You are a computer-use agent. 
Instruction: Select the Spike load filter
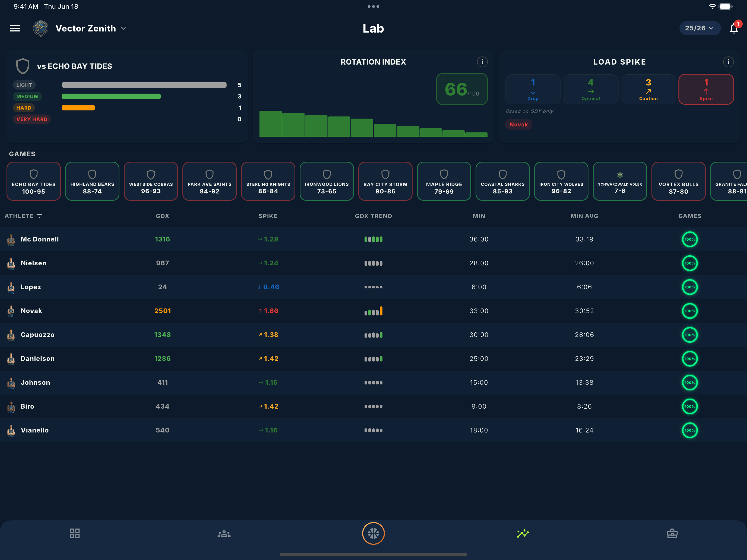[x=706, y=89]
